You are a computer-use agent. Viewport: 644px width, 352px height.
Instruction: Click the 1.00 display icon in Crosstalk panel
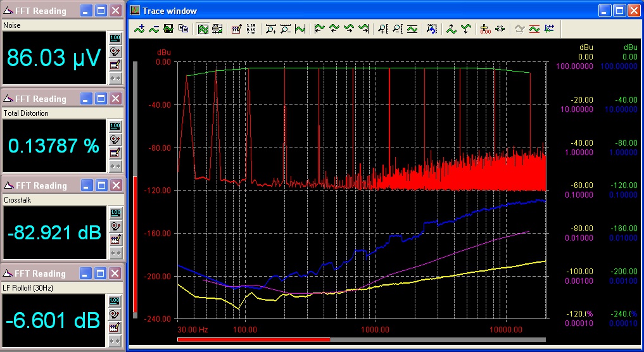pyautogui.click(x=115, y=213)
